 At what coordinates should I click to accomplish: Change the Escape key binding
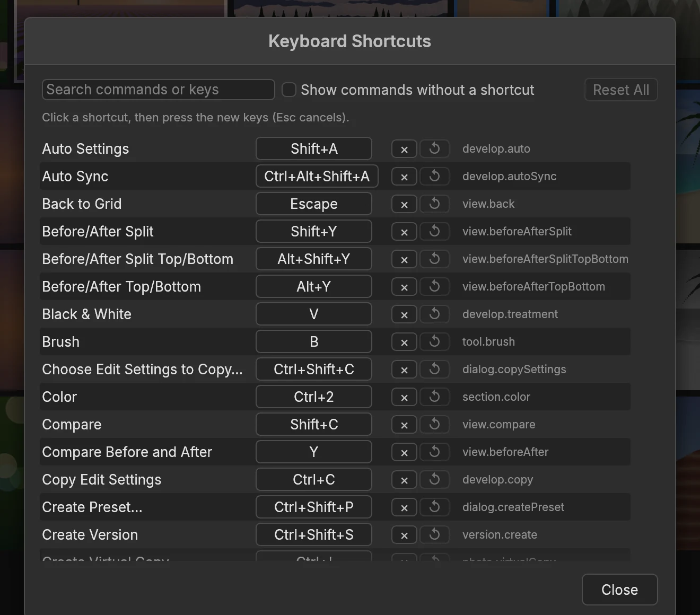pyautogui.click(x=314, y=204)
